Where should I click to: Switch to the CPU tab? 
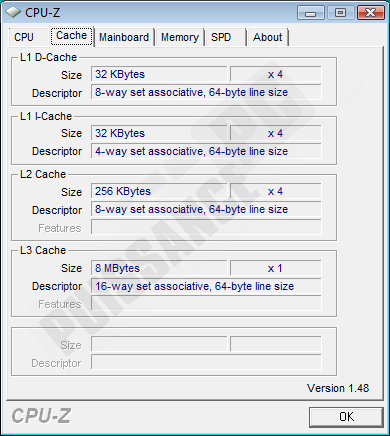point(28,37)
